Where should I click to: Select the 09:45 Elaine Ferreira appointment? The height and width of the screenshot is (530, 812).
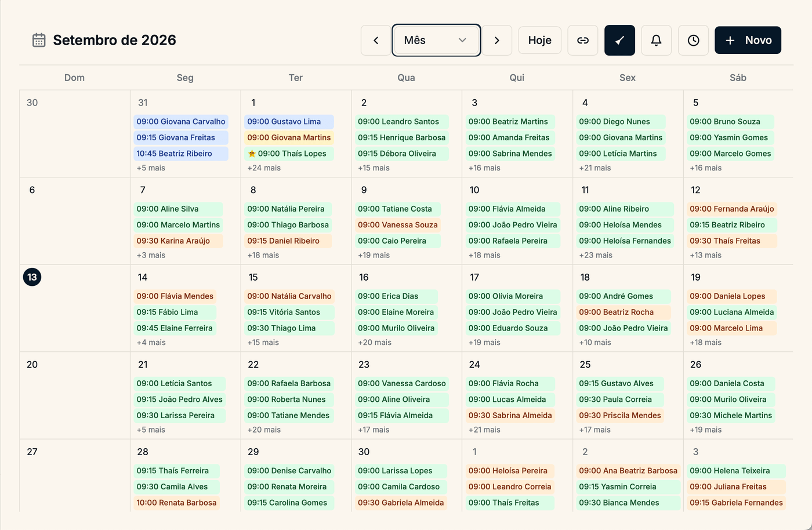175,328
